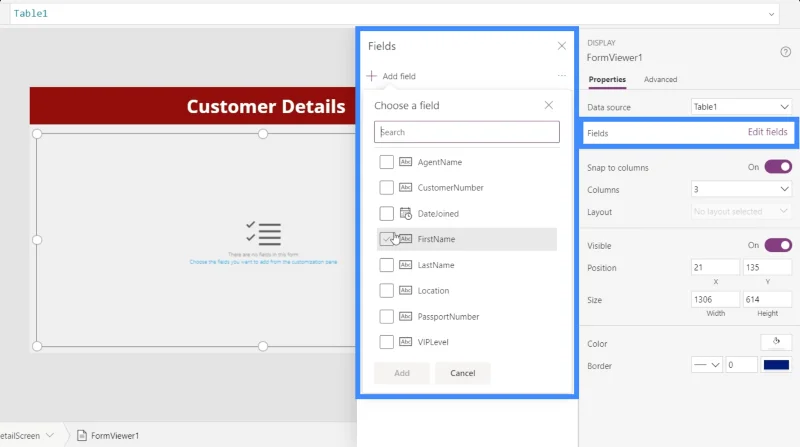Screen dimensions: 800x447
Task: Check the Location checkbox
Action: pyautogui.click(x=386, y=290)
